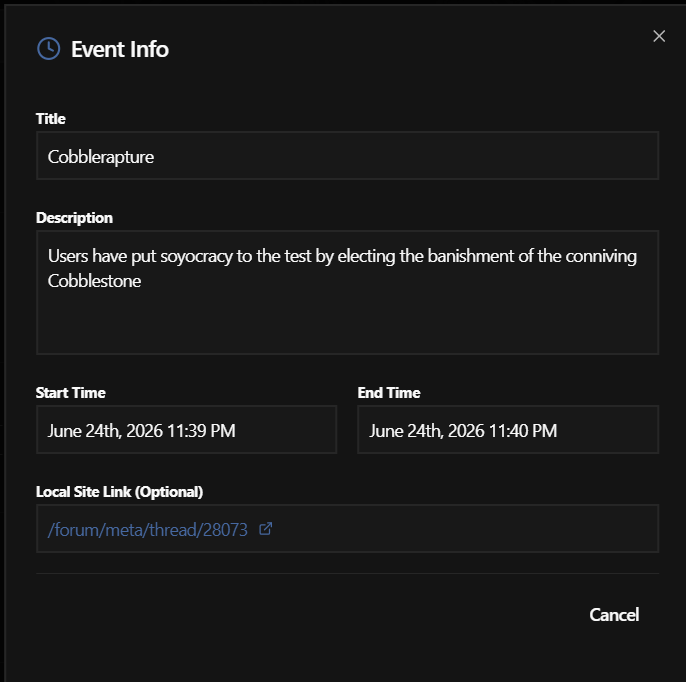Viewport: 686px width, 682px height.
Task: Click the Cancel button
Action: pos(614,615)
